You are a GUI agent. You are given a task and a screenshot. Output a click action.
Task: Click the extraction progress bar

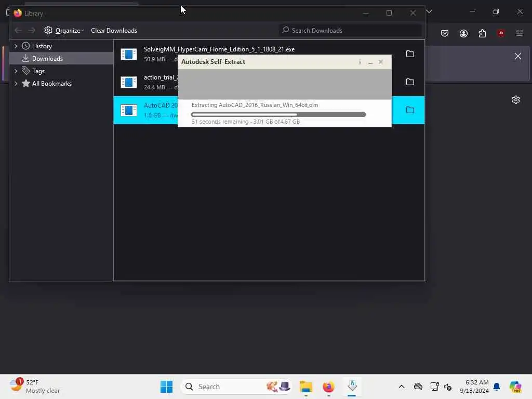coord(278,115)
